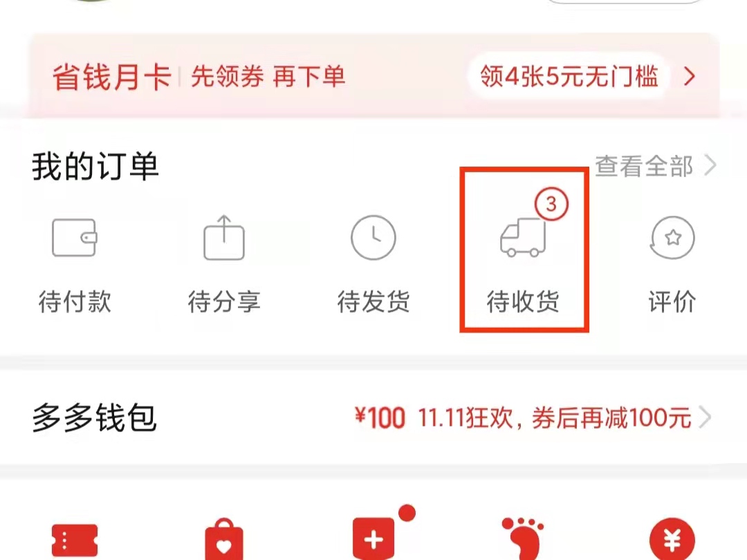Open the red coupon ticket icon
Viewport: 747px width, 560px height.
pos(74,541)
